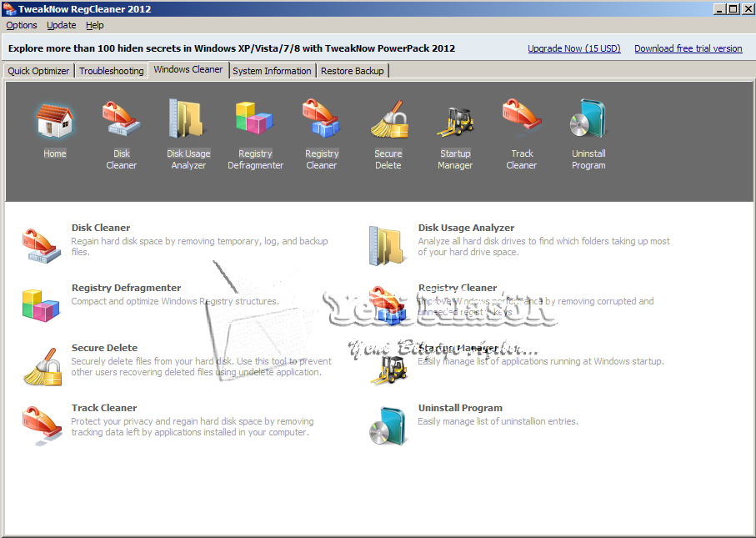Launch Disk Usage Analyzer toolbar icon
This screenshot has height=538, width=756.
[188, 122]
